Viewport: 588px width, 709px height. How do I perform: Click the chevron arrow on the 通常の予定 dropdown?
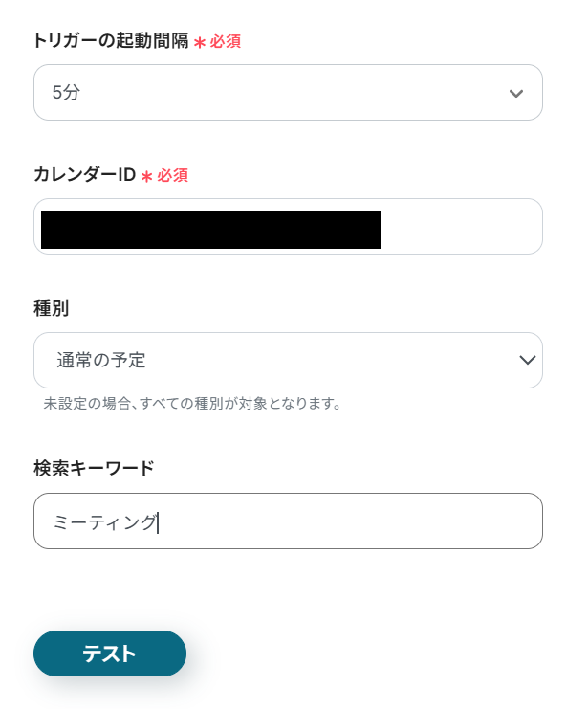coord(527,360)
